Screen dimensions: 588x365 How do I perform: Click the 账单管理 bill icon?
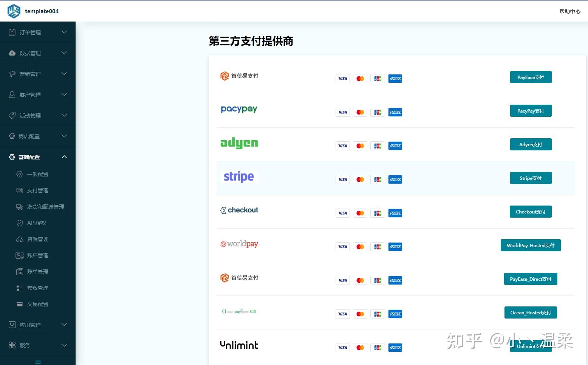(x=20, y=272)
